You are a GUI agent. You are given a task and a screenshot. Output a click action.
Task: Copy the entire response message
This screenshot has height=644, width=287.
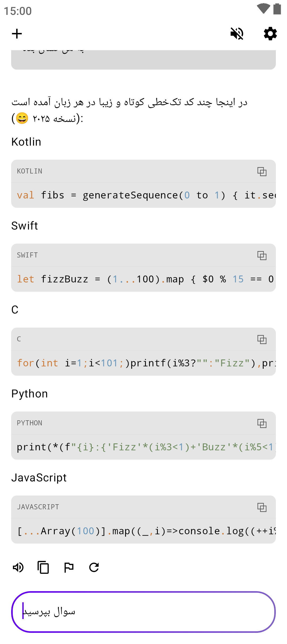(x=43, y=567)
